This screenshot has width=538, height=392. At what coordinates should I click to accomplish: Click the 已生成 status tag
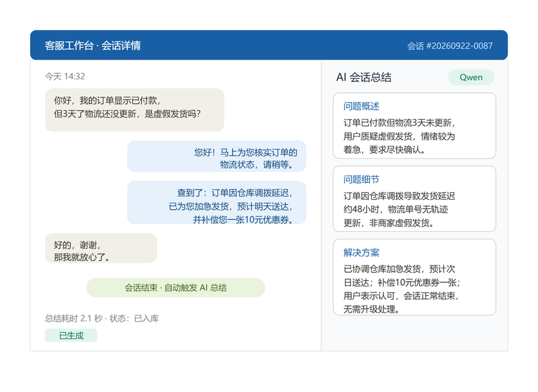click(x=71, y=336)
